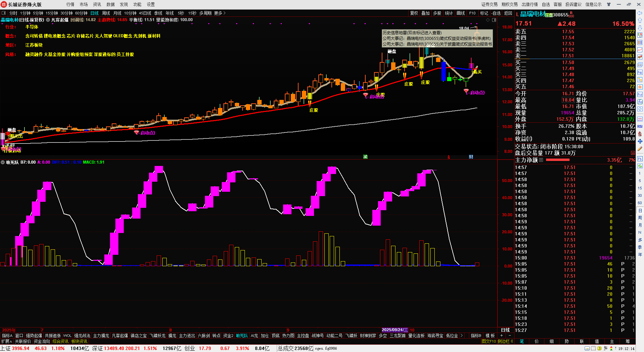
Task: Open 投诉建议 link in title bar
Action: 574,4
